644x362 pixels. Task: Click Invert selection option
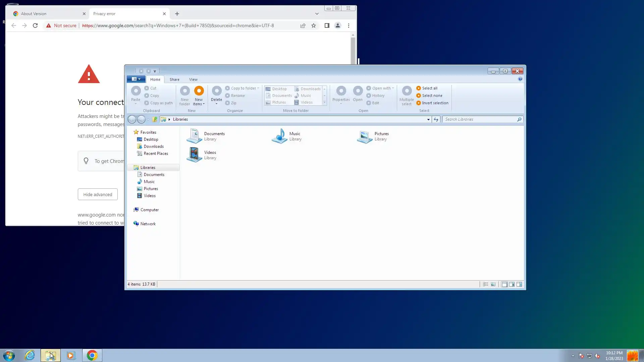click(x=435, y=103)
